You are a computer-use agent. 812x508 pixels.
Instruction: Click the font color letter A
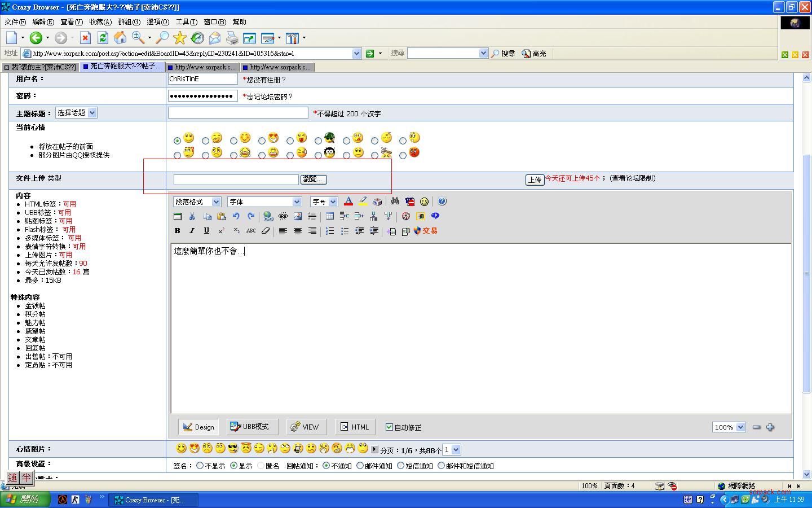348,202
